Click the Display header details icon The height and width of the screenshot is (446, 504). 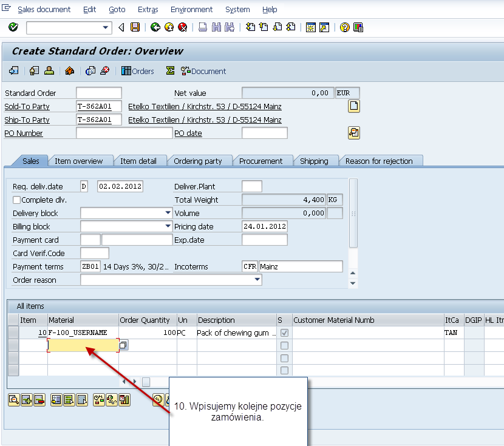[34, 70]
